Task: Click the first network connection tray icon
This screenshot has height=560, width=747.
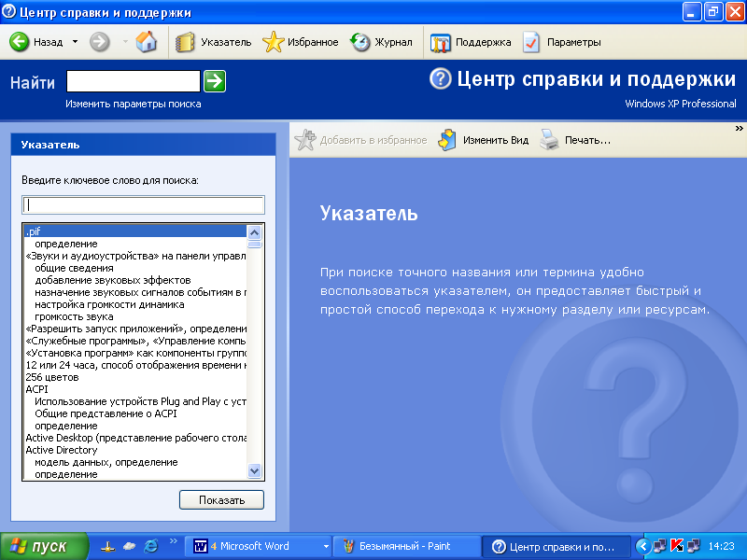Action: point(660,546)
